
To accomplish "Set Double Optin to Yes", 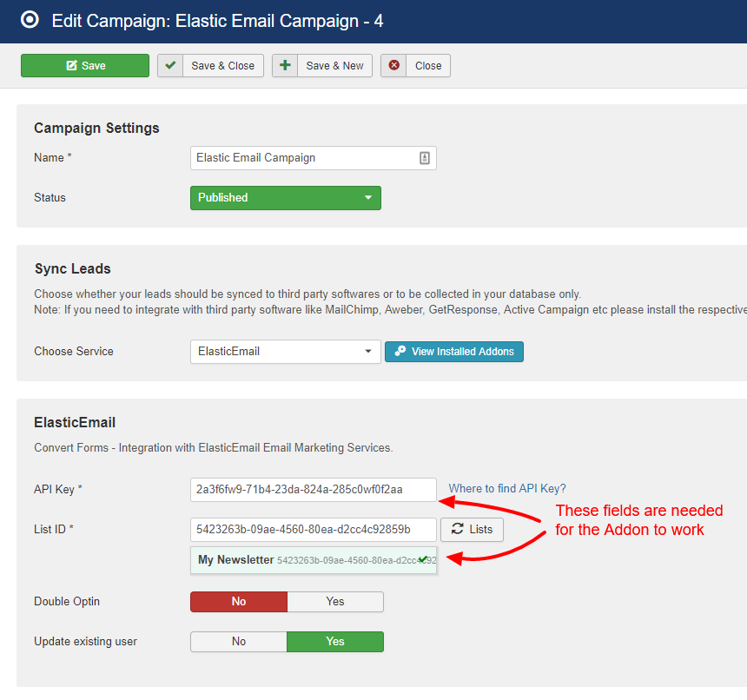I will (335, 602).
